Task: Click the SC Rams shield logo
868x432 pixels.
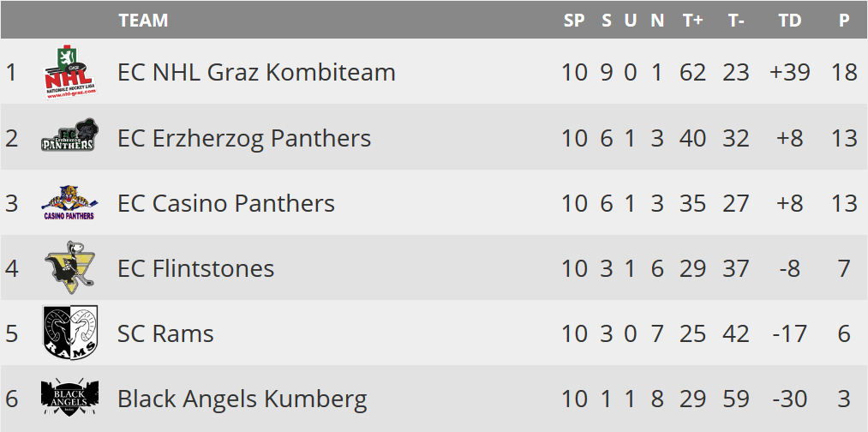Action: click(x=69, y=333)
